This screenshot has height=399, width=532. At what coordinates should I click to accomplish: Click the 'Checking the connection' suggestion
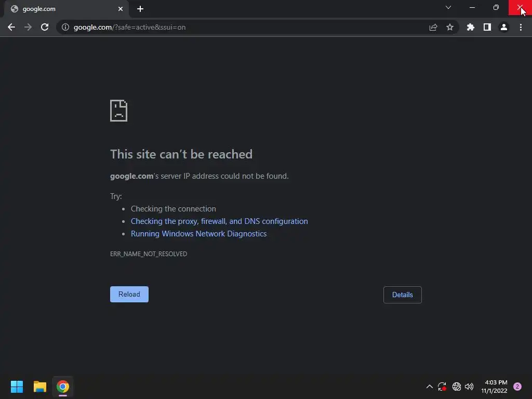[x=174, y=209]
